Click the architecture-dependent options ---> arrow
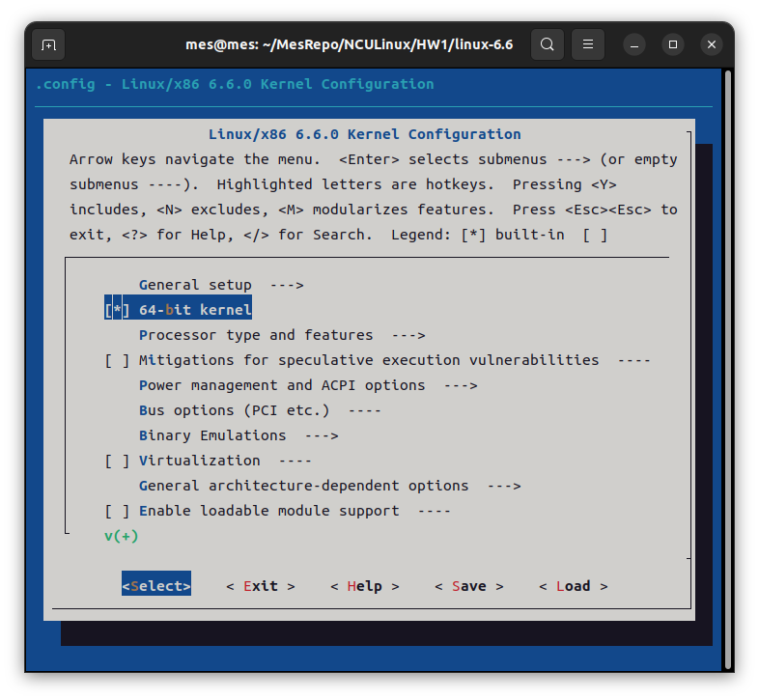This screenshot has height=700, width=759. coord(504,486)
